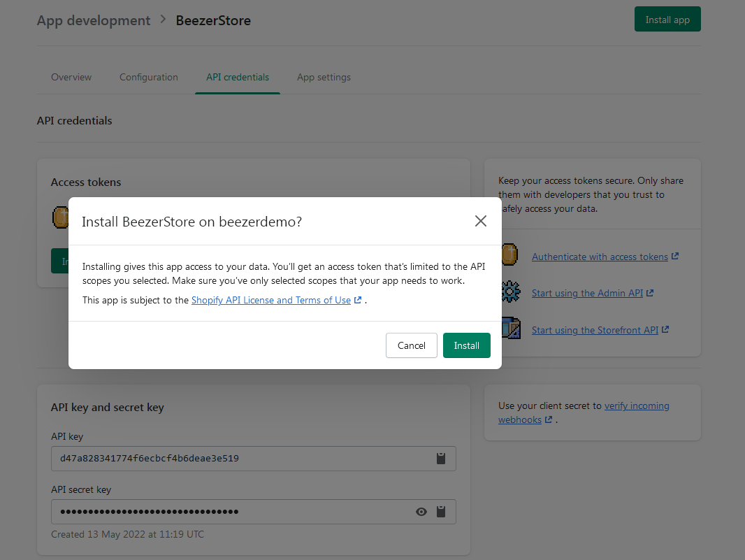Open Authenticate with access tokens link
745x560 pixels.
[x=600, y=257]
